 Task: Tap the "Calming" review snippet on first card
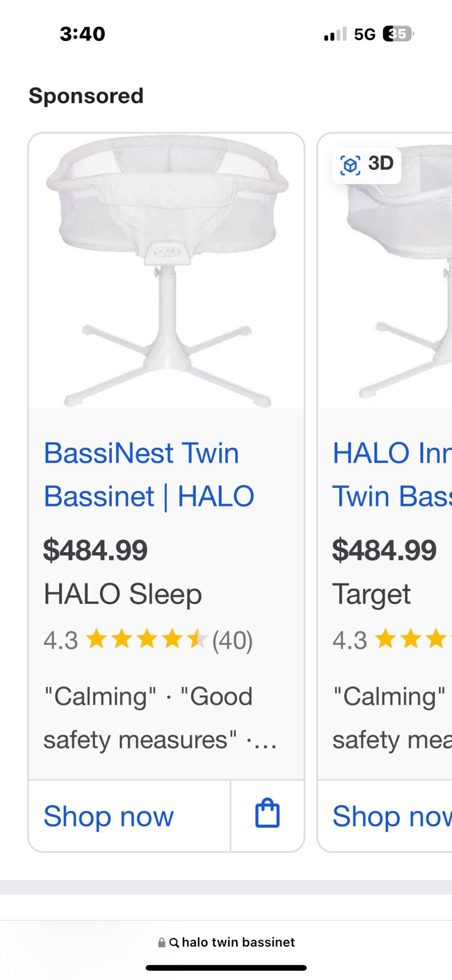(x=100, y=697)
